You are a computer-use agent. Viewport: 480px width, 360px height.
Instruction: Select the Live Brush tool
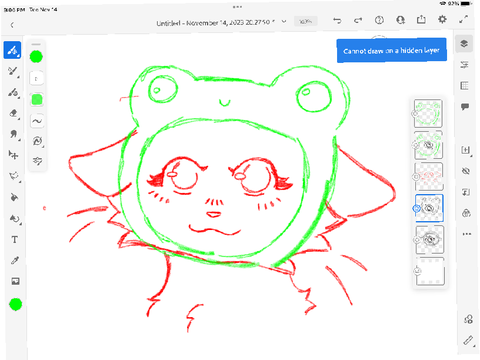[x=13, y=71]
